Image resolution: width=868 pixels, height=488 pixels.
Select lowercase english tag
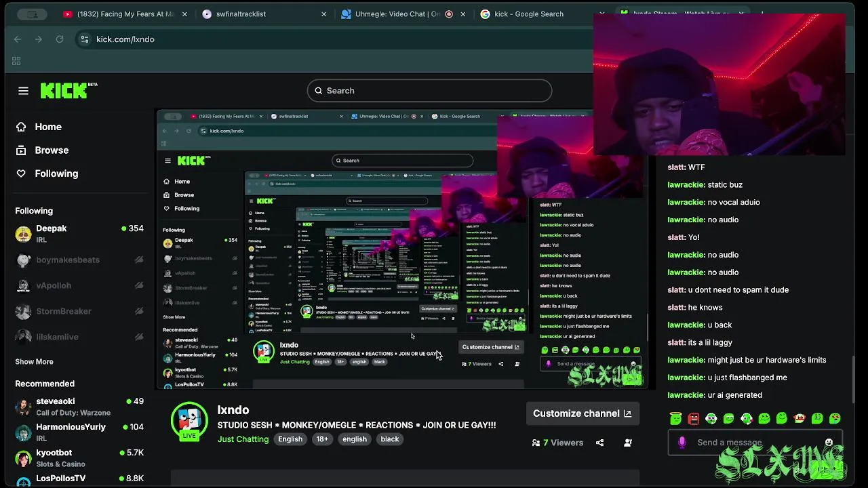tap(355, 439)
